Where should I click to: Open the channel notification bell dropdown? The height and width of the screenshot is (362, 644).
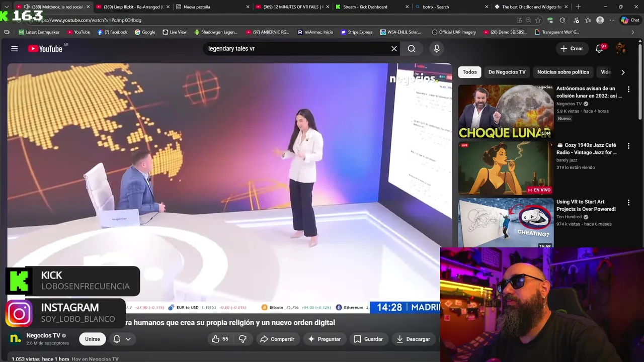[x=122, y=339]
